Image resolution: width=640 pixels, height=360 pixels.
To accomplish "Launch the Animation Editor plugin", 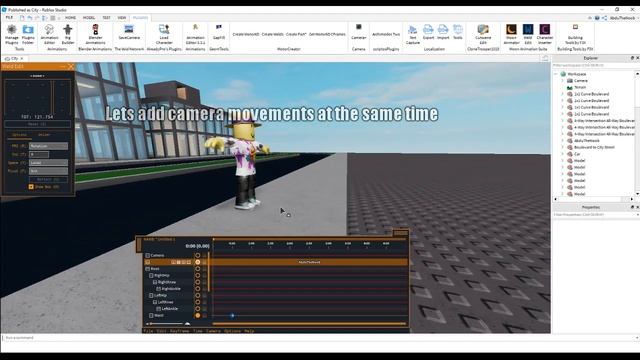I will pyautogui.click(x=49, y=34).
